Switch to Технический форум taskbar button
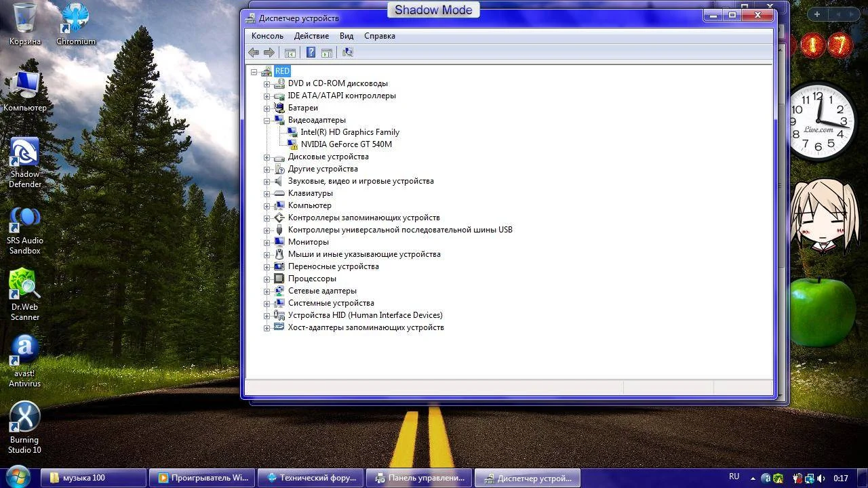The image size is (868, 488). (x=311, y=478)
